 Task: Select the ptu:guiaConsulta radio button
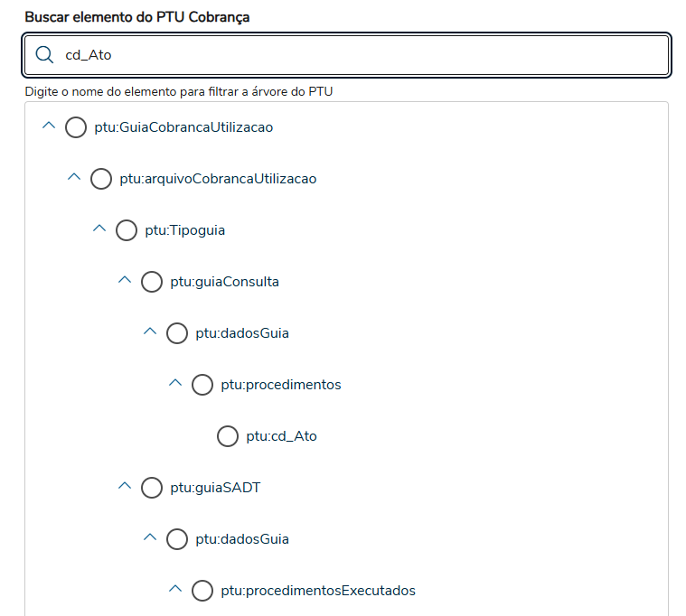tap(152, 282)
